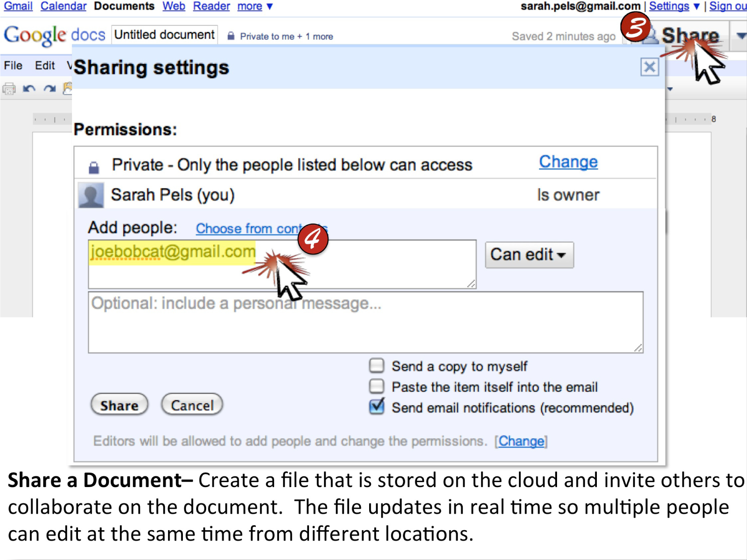Expand the more menu in top bar
The image size is (747, 560).
tap(255, 6)
